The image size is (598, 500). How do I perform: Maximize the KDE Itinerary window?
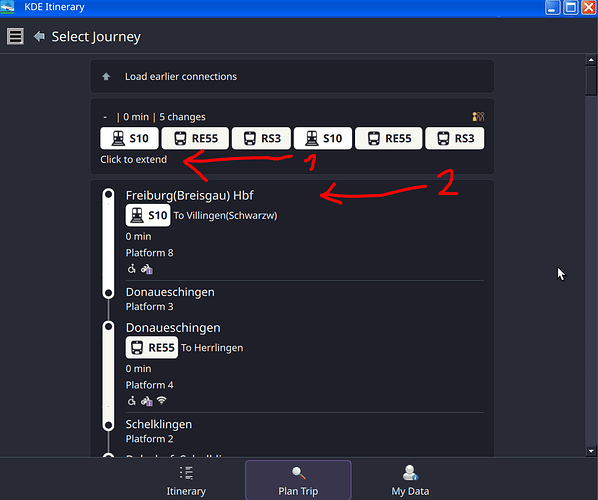pyautogui.click(x=571, y=8)
